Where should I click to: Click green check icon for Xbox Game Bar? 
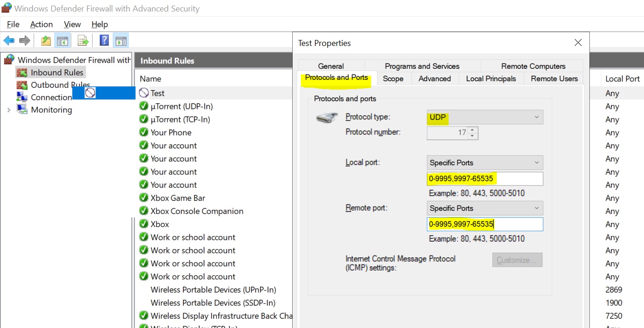(x=144, y=198)
